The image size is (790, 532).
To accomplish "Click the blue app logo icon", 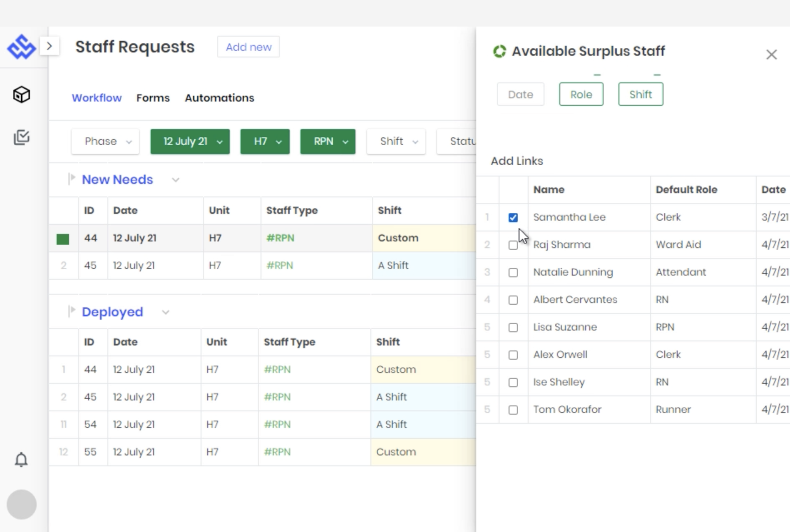I will tap(21, 47).
